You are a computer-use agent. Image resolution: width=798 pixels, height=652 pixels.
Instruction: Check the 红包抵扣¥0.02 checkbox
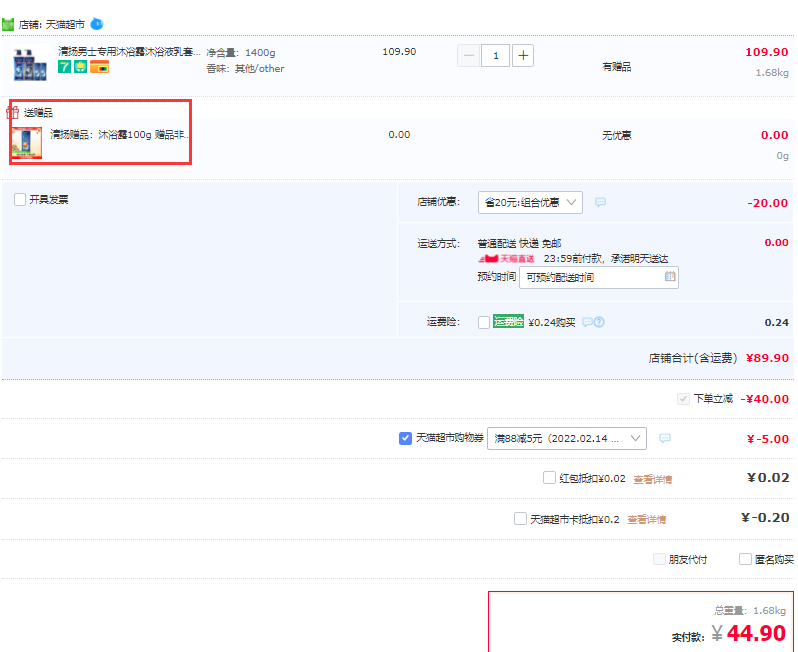coord(549,478)
